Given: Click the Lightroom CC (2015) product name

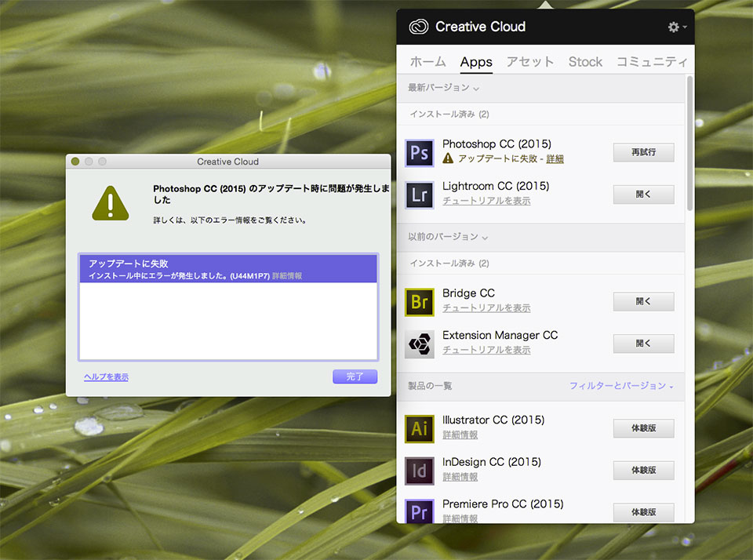Looking at the screenshot, I should point(496,186).
